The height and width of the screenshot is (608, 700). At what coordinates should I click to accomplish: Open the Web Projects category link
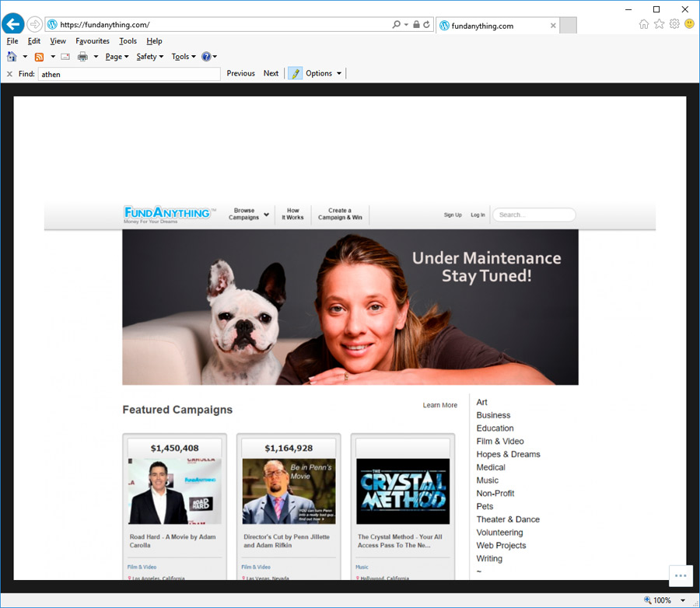502,546
